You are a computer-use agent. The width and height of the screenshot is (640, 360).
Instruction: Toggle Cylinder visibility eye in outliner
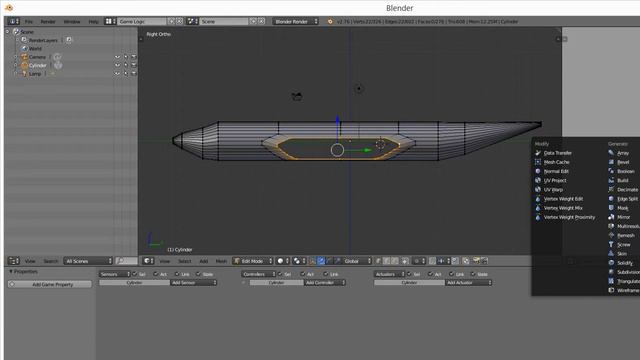click(x=118, y=65)
